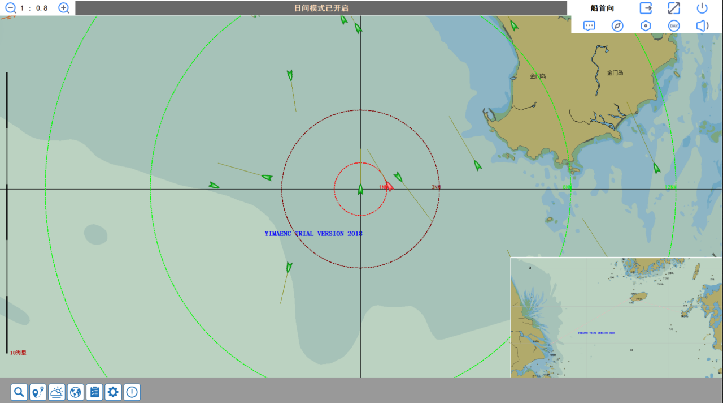Click the compass orientation icon
The width and height of the screenshot is (724, 403).
618,25
